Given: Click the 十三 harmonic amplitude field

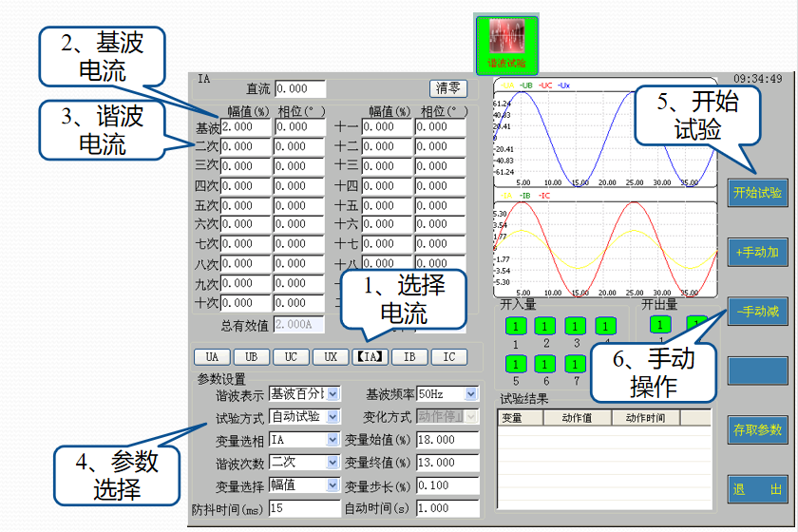Looking at the screenshot, I should pos(387,166).
